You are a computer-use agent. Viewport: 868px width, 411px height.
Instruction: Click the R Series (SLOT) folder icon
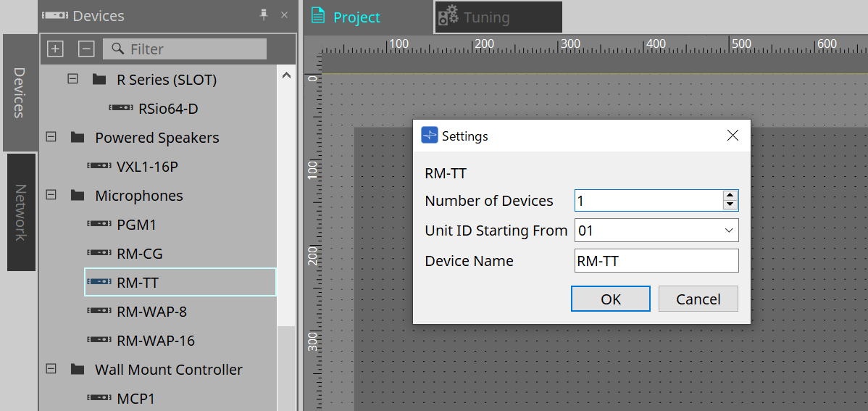pyautogui.click(x=99, y=80)
